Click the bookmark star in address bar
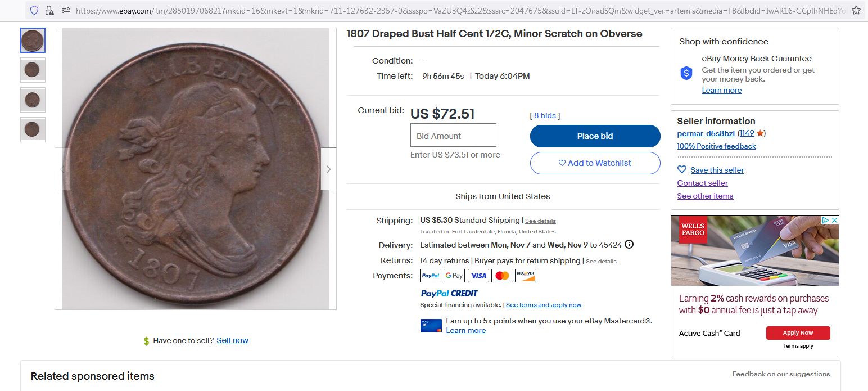This screenshot has height=391, width=868. point(856,10)
